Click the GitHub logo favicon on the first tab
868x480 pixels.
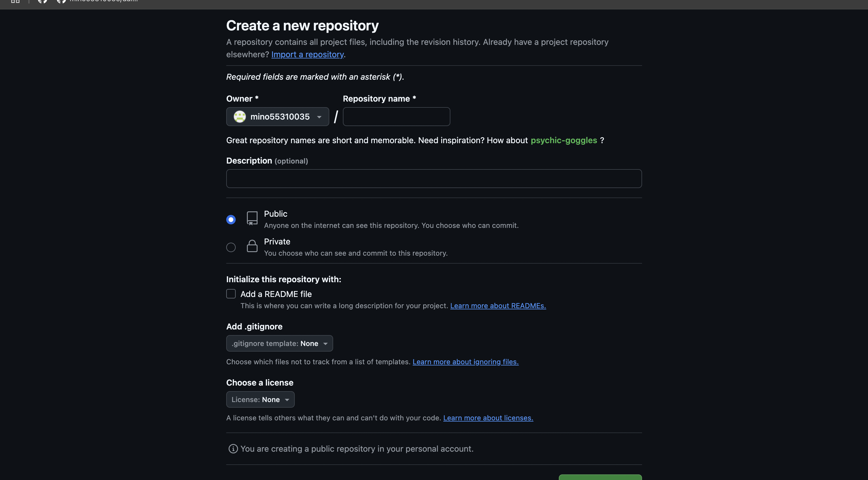coord(43,1)
